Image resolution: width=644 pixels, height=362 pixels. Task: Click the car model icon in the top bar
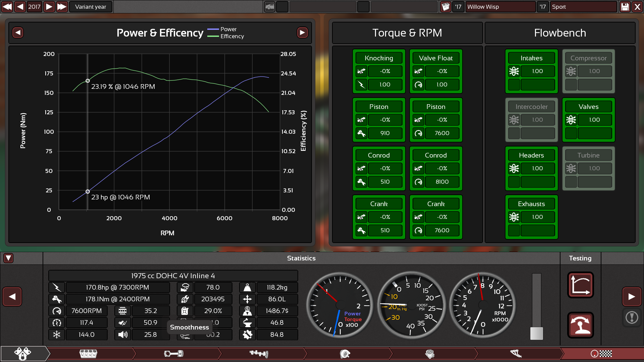270,7
